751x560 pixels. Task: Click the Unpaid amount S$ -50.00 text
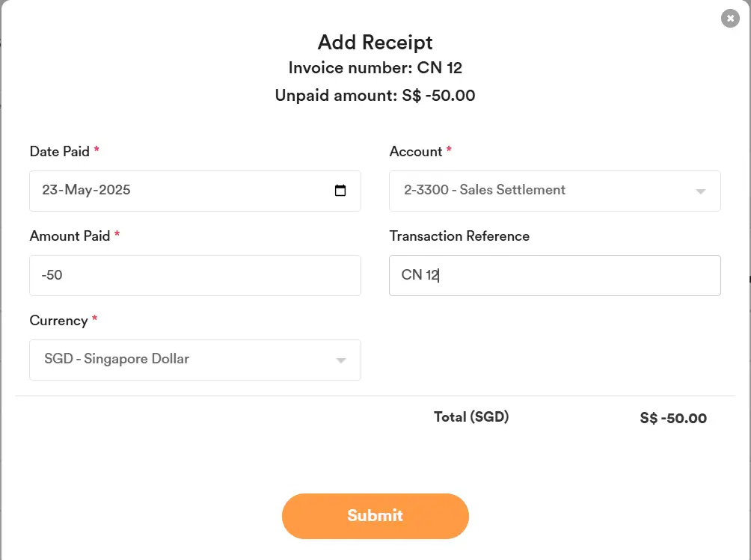pos(375,95)
